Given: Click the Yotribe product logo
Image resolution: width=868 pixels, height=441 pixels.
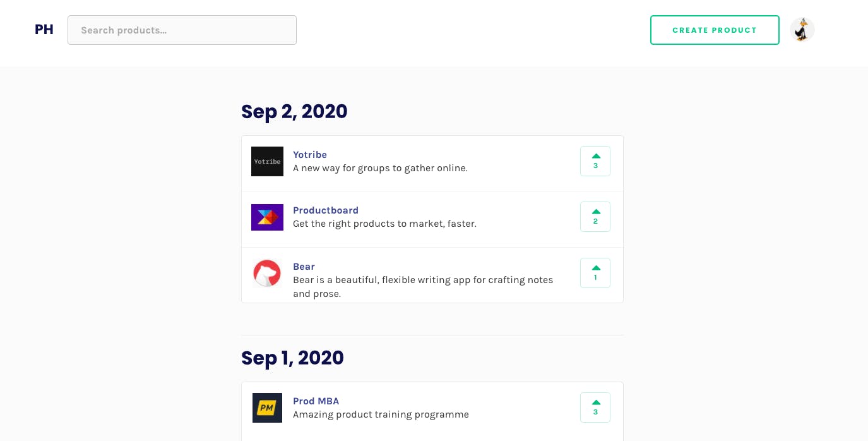Looking at the screenshot, I should [x=267, y=161].
